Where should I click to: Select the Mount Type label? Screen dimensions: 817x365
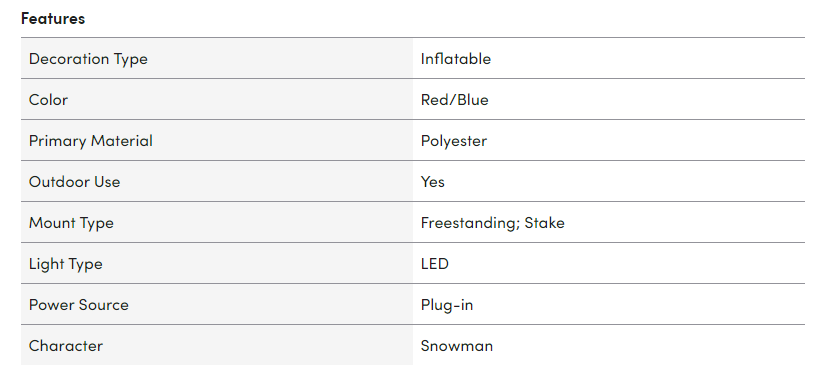(x=71, y=223)
